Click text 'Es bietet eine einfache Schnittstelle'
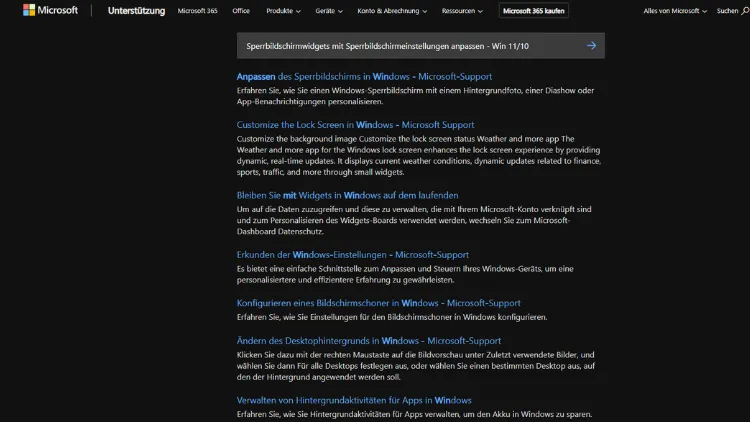Viewport: 750px width, 422px height. point(302,268)
